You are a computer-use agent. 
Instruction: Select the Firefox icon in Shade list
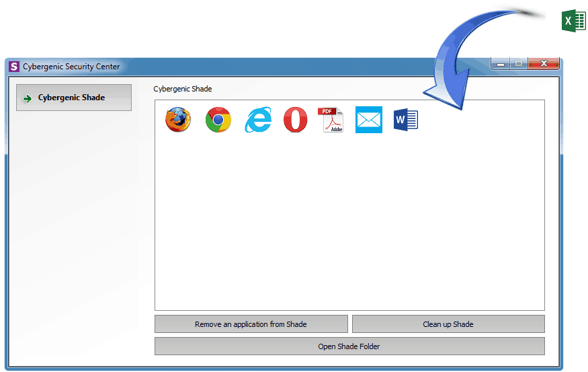coord(178,120)
